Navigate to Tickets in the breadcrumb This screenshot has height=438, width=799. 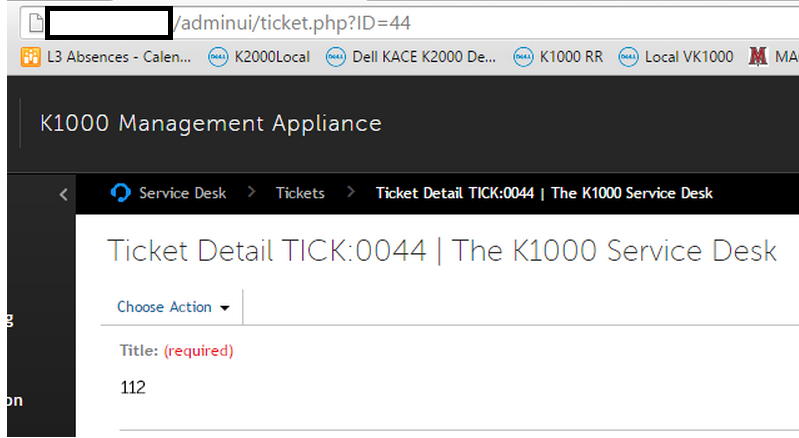pyautogui.click(x=300, y=193)
